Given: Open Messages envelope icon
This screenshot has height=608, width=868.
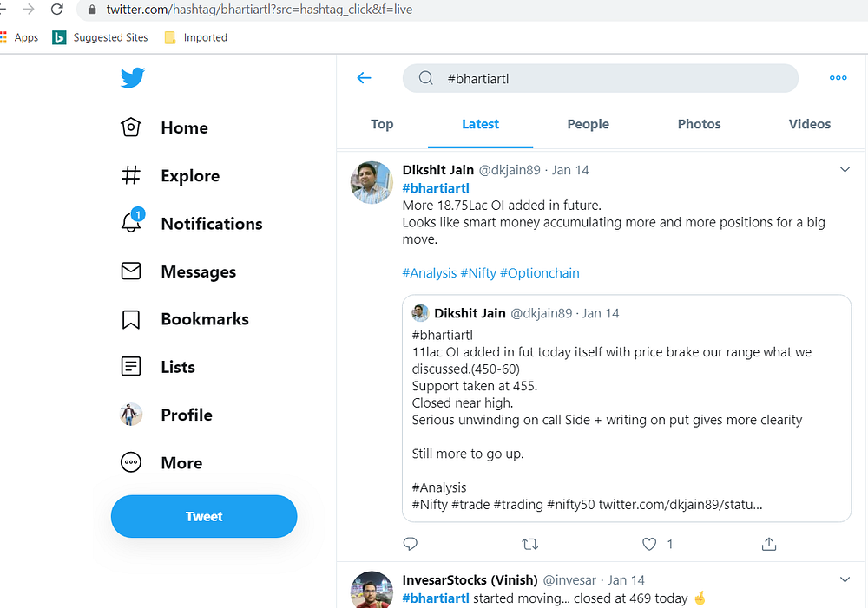Looking at the screenshot, I should pyautogui.click(x=131, y=271).
